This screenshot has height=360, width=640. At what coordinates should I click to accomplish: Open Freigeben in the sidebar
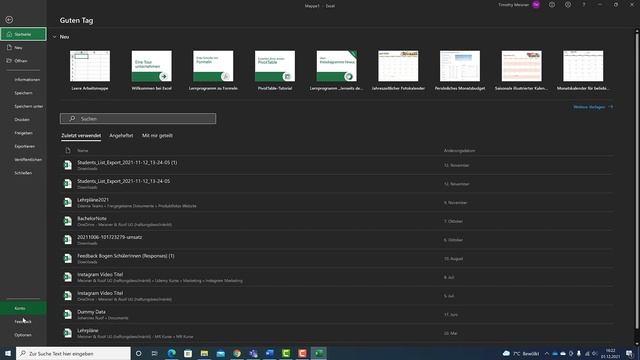click(23, 133)
